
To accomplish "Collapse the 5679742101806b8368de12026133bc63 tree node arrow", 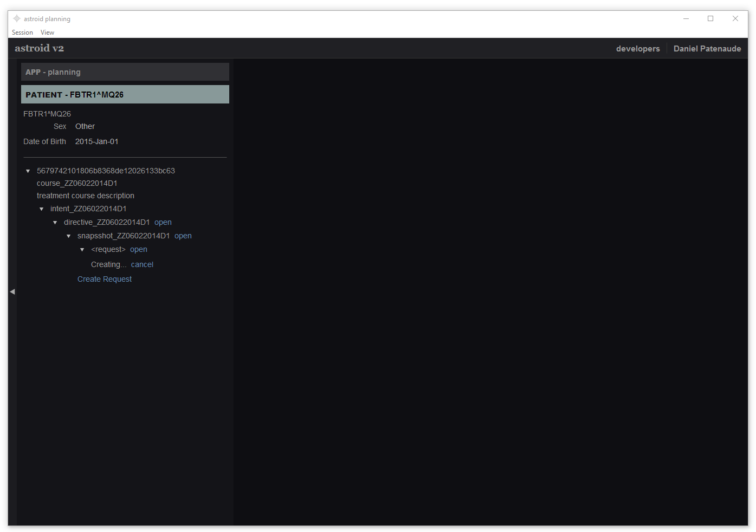I will coord(28,171).
